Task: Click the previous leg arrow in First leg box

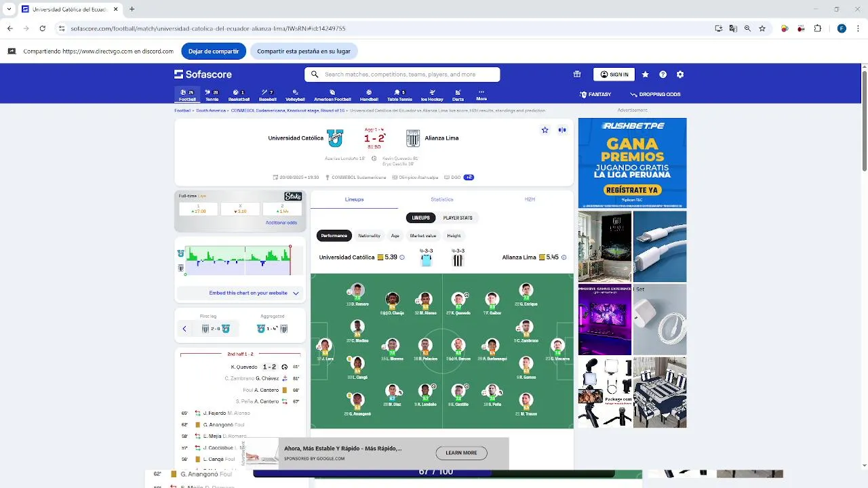Action: point(184,329)
